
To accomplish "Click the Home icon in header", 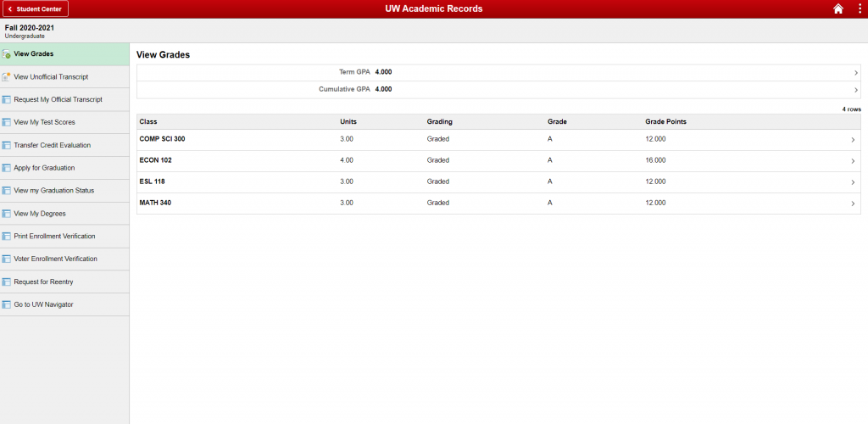I will pos(838,8).
